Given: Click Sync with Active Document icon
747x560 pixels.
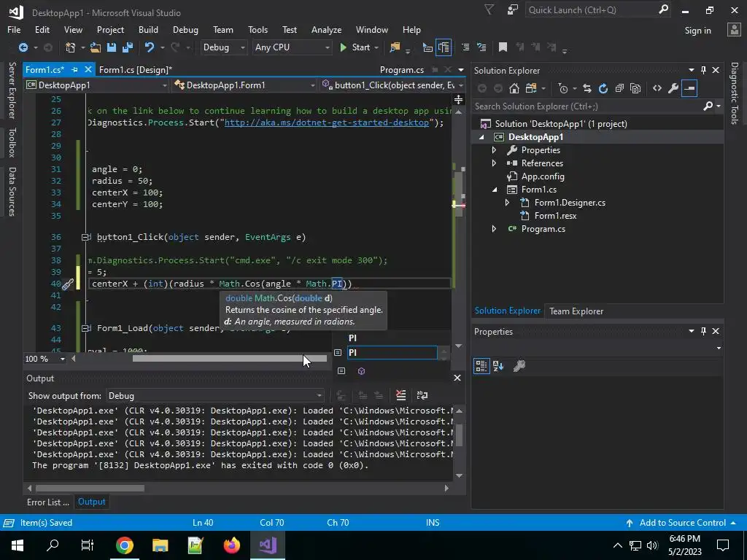Looking at the screenshot, I should tap(587, 88).
